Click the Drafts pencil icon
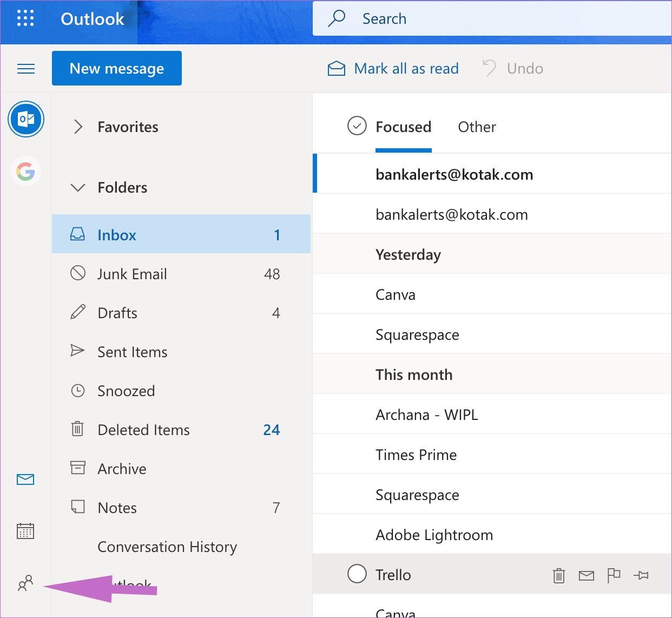Viewport: 672px width, 618px height. tap(78, 312)
